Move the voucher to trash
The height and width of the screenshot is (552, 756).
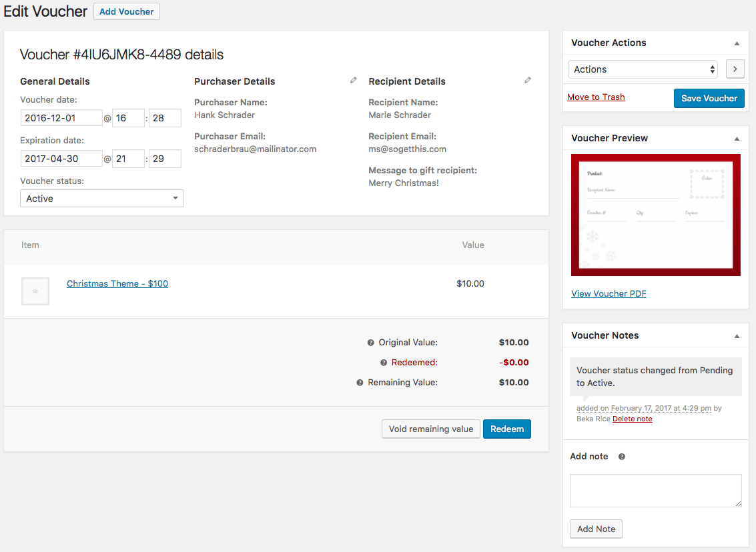point(595,97)
